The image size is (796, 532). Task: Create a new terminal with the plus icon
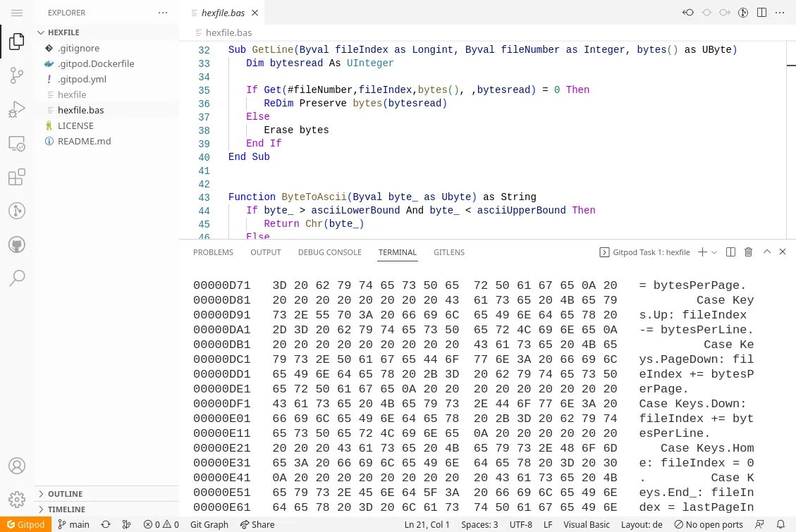coord(701,252)
